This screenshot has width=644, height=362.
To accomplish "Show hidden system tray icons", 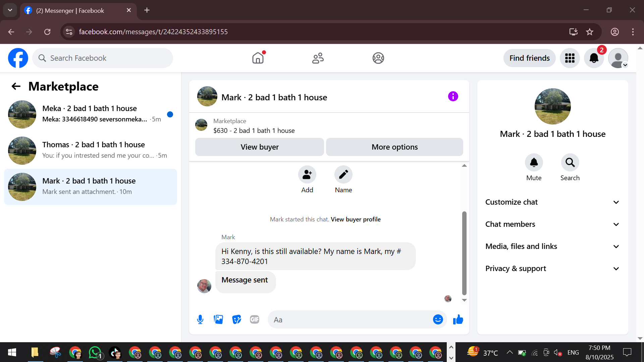I will pyautogui.click(x=509, y=352).
